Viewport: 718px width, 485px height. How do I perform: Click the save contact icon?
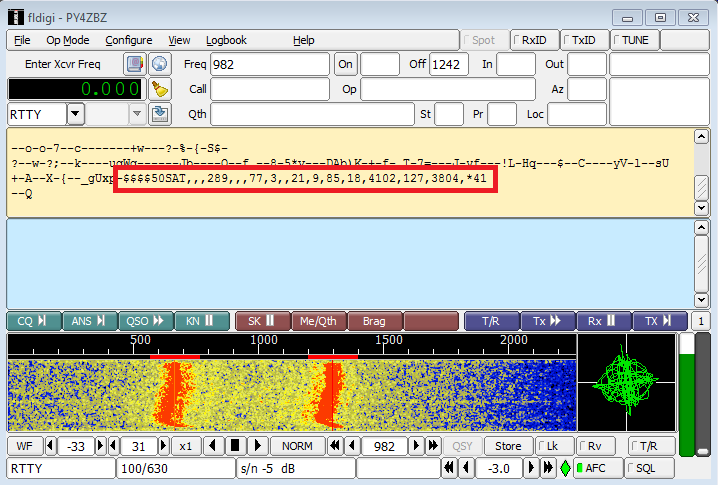(x=160, y=114)
